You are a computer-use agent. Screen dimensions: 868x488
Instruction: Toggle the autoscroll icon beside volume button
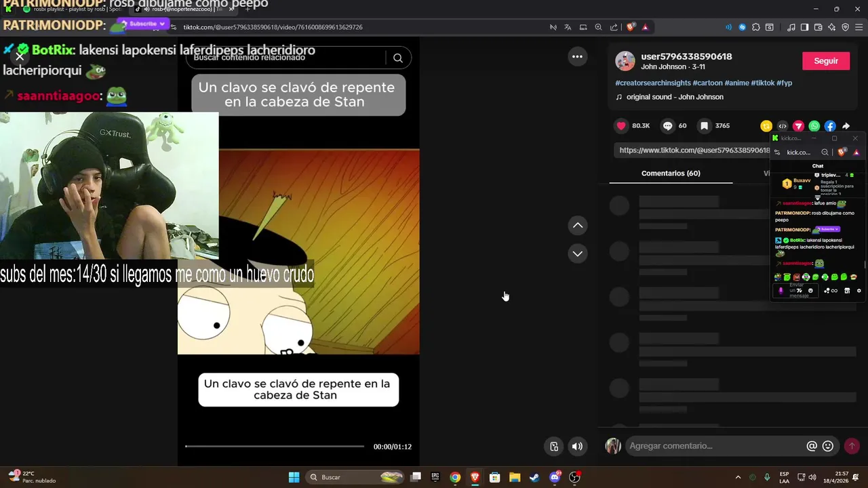(x=554, y=446)
